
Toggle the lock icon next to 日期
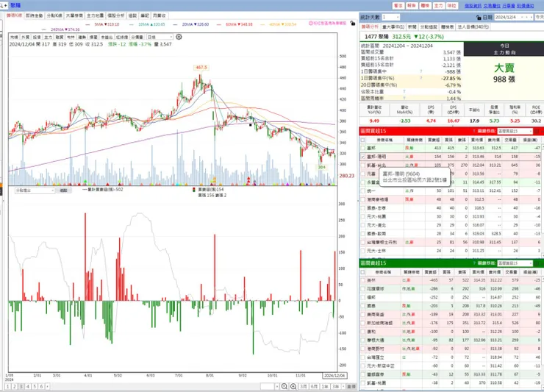pyautogui.click(x=479, y=18)
